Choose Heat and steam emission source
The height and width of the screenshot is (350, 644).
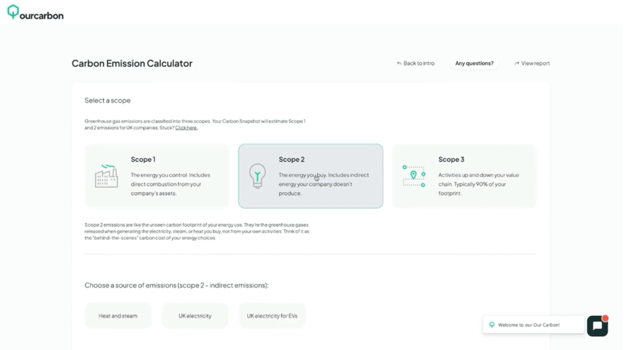tap(118, 315)
